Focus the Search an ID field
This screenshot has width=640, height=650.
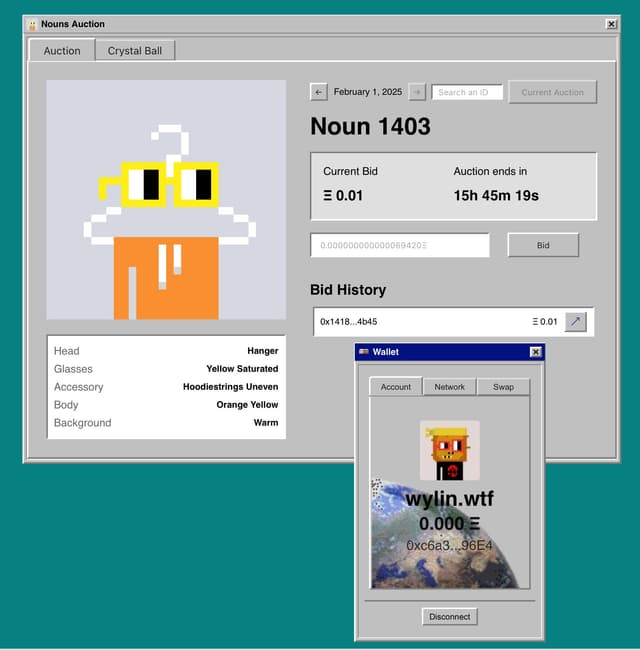467,92
